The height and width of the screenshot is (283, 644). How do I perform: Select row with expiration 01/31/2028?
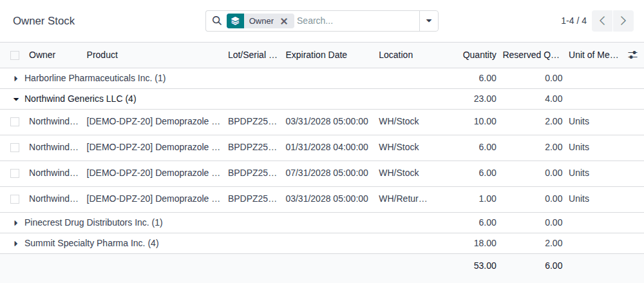coord(15,148)
